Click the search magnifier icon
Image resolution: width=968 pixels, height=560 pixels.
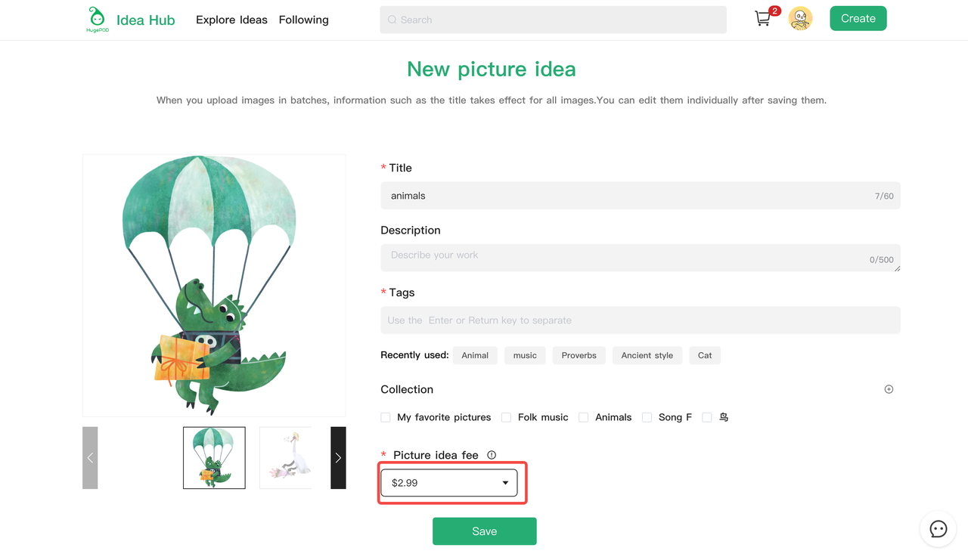(392, 20)
